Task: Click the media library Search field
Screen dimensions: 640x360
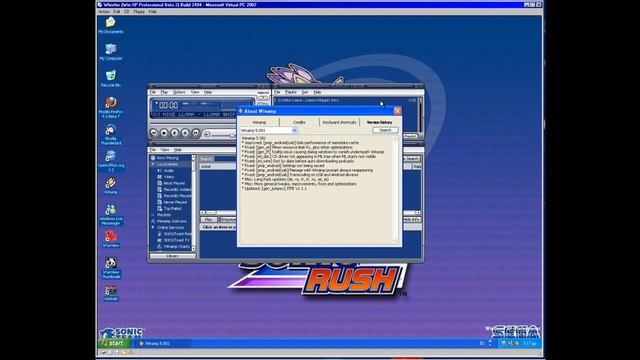Action: [x=226, y=158]
